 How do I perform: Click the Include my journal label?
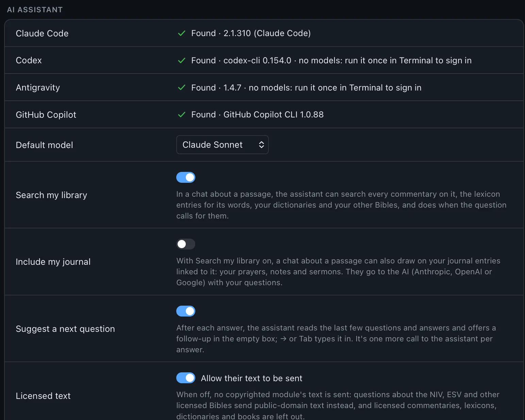(x=53, y=262)
